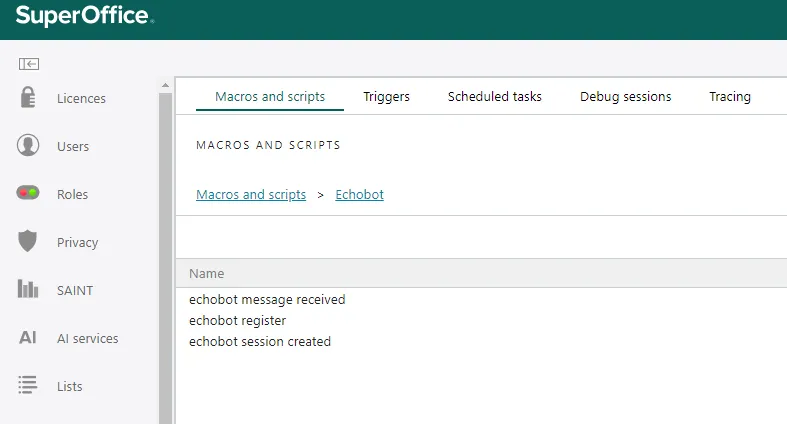
Task: Select the Macros and scripts tab
Action: click(x=270, y=97)
